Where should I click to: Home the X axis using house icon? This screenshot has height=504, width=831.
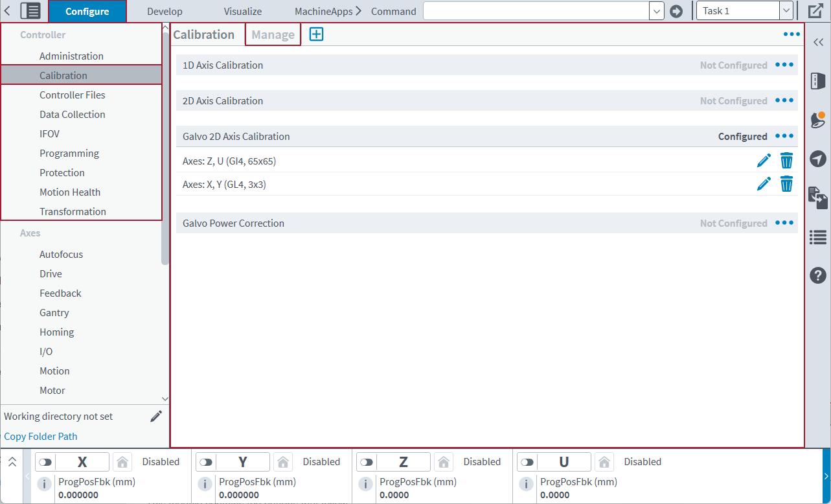(122, 462)
